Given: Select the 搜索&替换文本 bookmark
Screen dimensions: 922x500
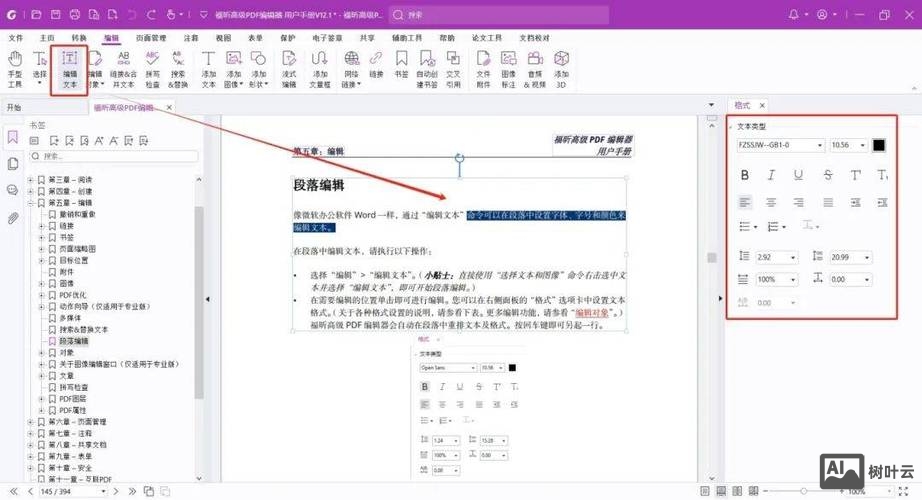Looking at the screenshot, I should coord(83,329).
